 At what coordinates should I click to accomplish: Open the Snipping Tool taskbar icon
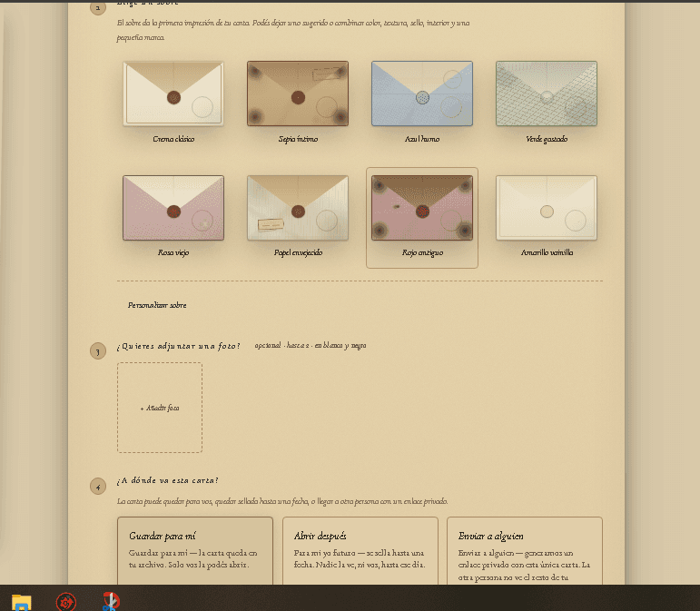(x=111, y=602)
